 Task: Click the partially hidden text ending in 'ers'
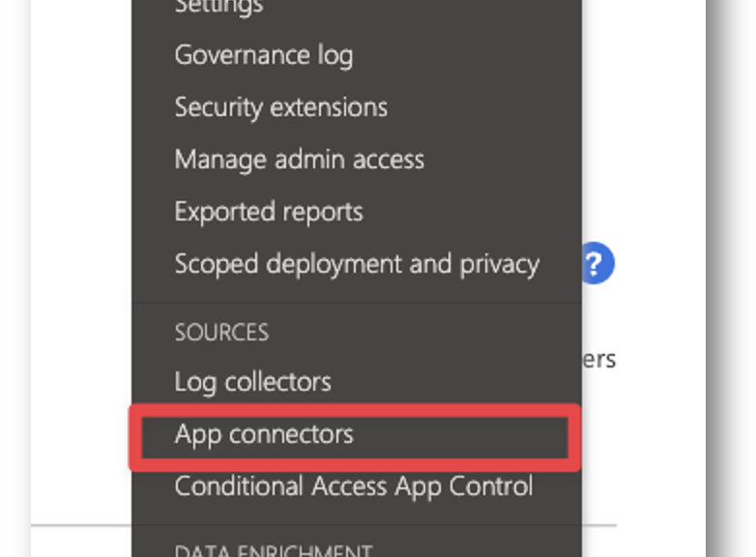[x=599, y=360]
